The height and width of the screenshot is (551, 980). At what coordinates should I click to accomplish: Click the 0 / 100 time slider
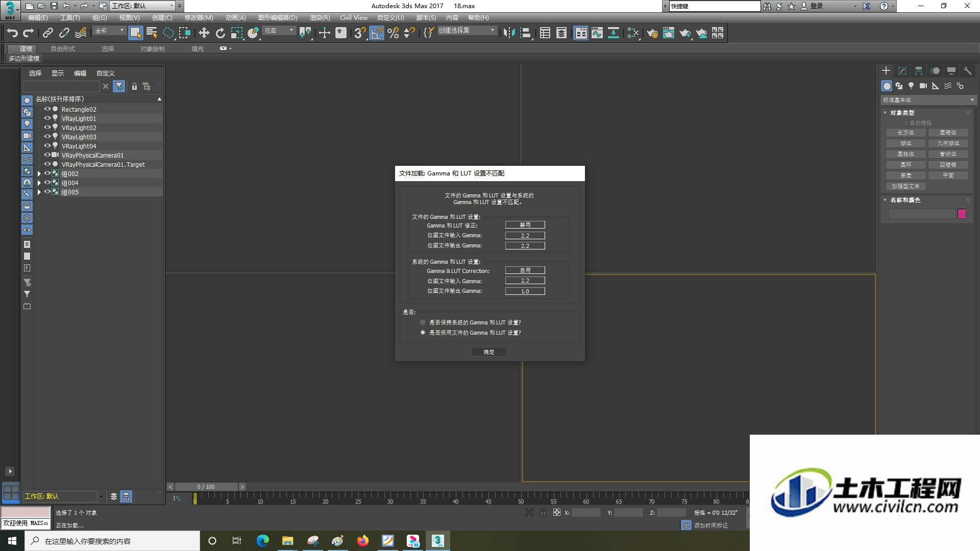click(206, 487)
